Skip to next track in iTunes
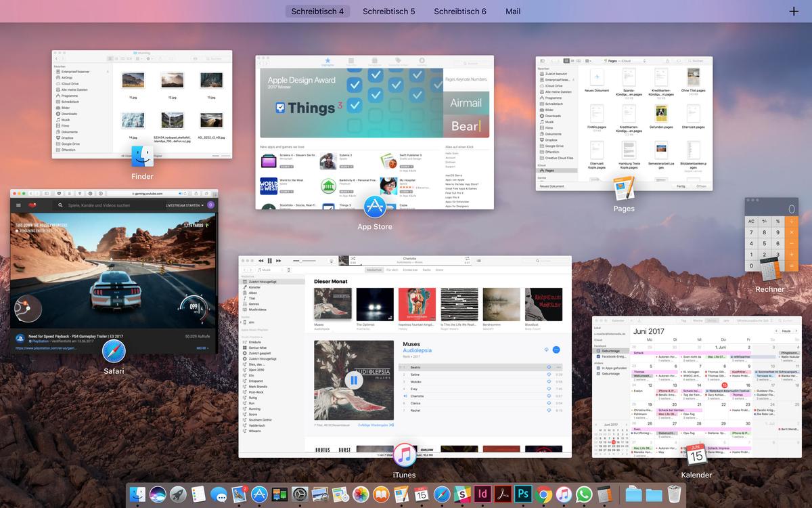 point(278,261)
